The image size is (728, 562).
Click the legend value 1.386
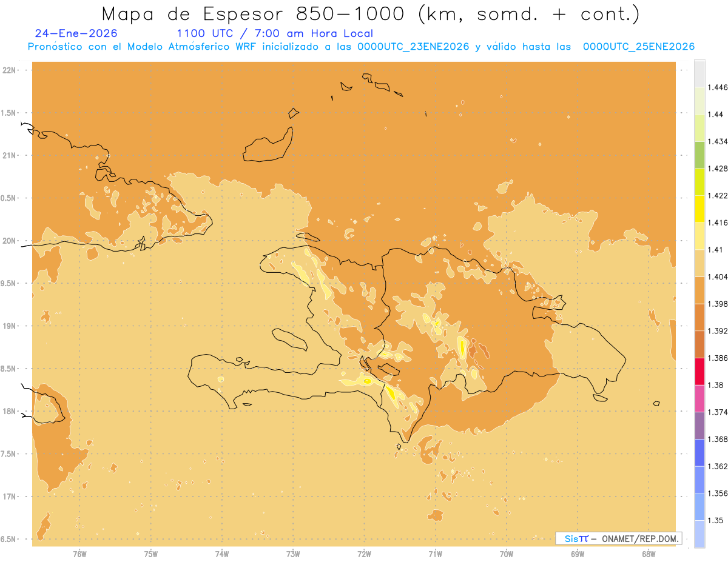click(717, 358)
